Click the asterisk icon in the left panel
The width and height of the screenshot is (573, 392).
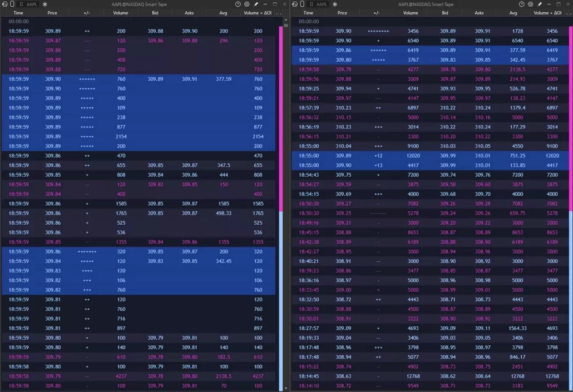(x=45, y=4)
